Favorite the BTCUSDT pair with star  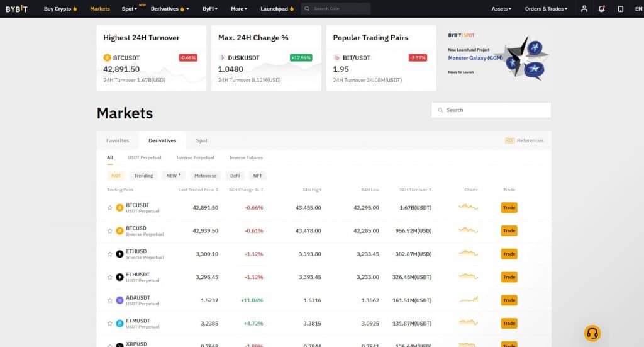click(x=109, y=208)
